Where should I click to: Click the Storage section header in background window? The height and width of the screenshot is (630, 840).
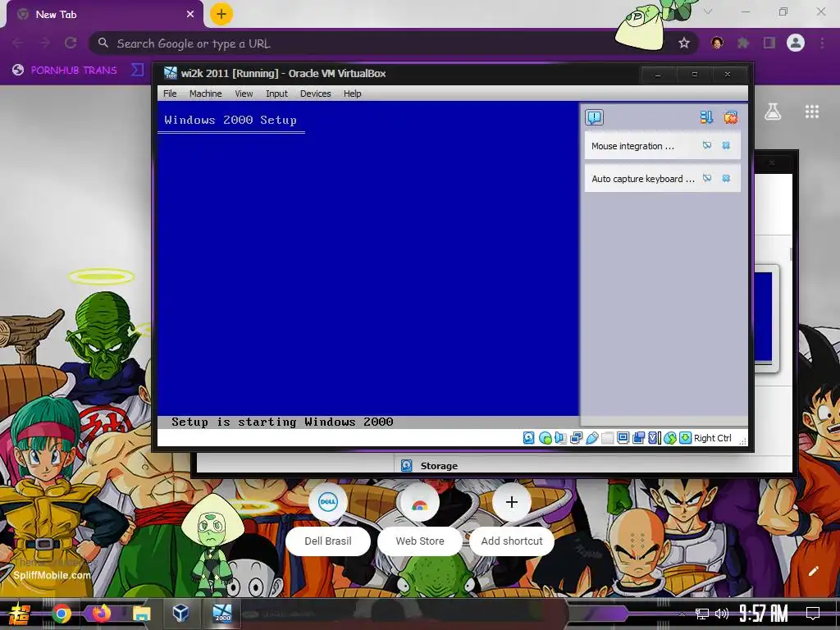pyautogui.click(x=439, y=466)
